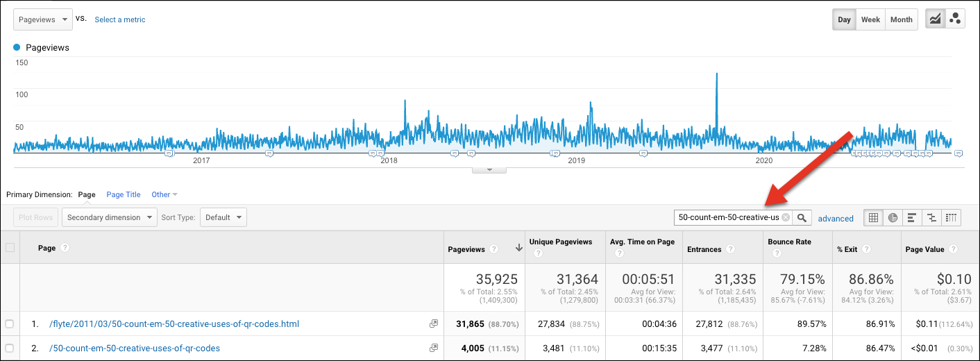Click the Pageviews legend dot
Image resolution: width=980 pixels, height=361 pixels.
pyautogui.click(x=17, y=48)
